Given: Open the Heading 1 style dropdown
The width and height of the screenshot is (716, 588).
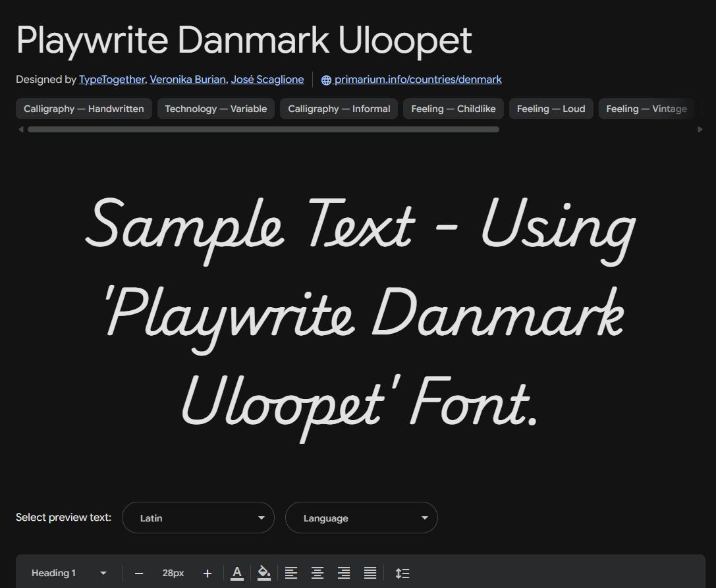Looking at the screenshot, I should (x=69, y=573).
